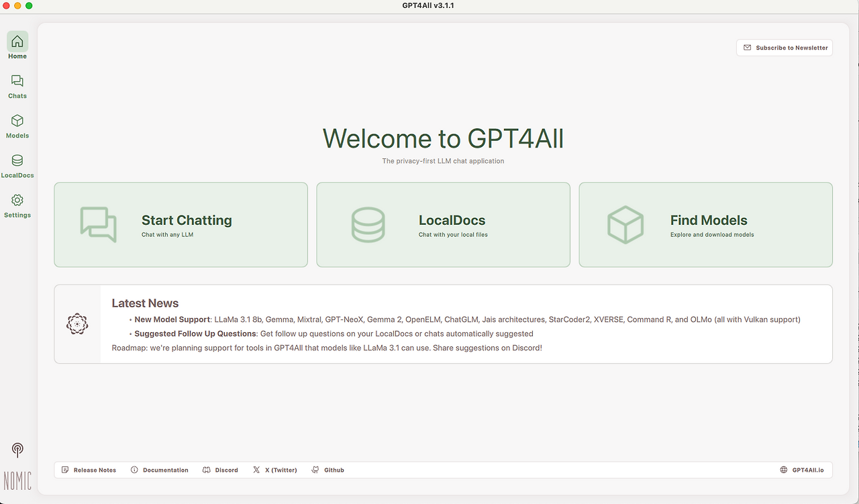Go to Home in the left sidebar
The height and width of the screenshot is (504, 859).
pos(17,46)
